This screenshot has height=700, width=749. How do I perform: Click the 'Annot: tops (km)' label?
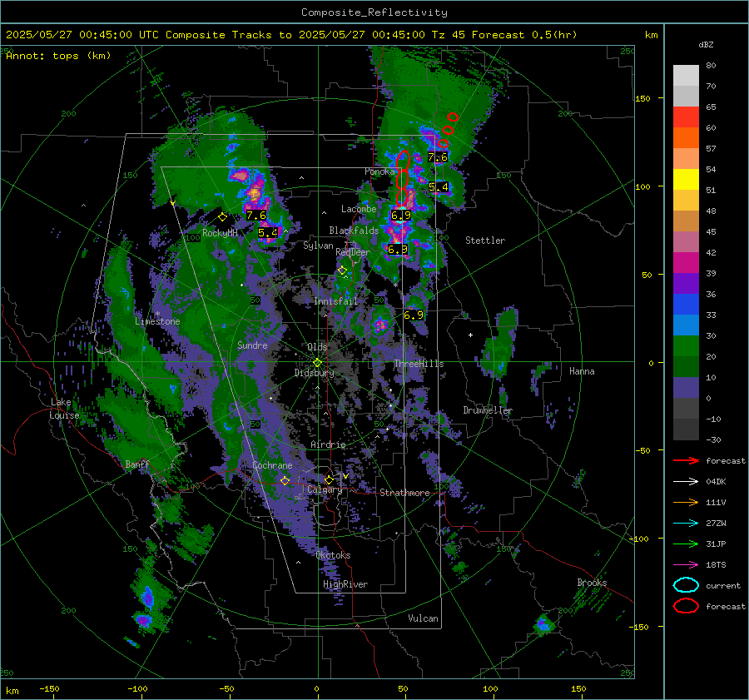[58, 56]
